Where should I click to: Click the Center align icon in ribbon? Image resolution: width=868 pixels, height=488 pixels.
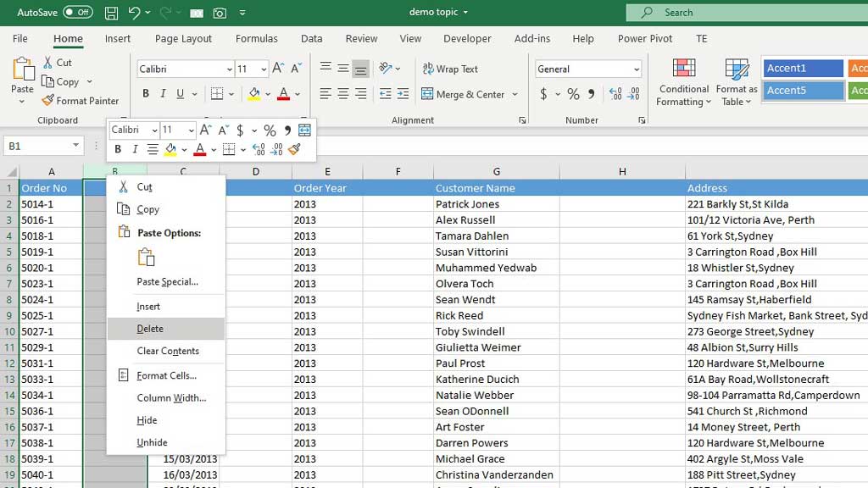tap(343, 94)
